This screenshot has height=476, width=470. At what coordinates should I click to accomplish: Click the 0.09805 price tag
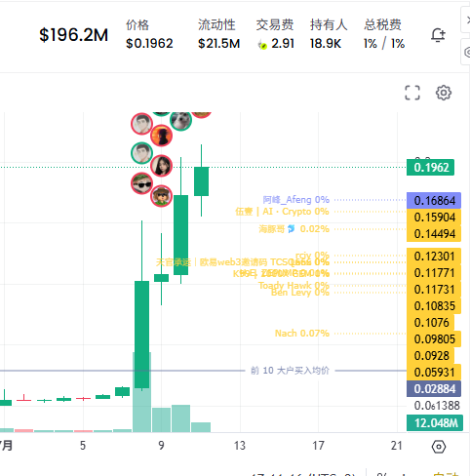point(434,339)
